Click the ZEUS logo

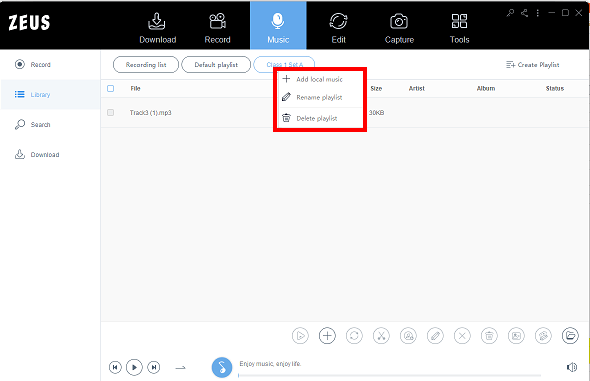coord(29,23)
